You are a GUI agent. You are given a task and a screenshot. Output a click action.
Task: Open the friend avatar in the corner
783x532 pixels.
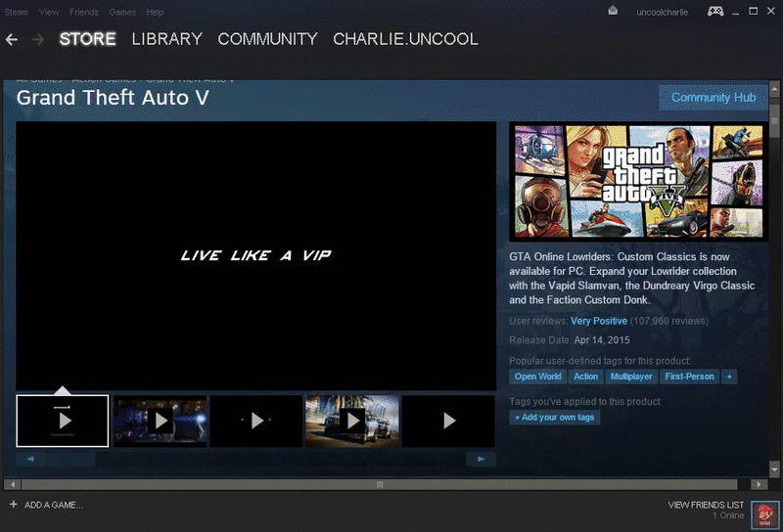pos(764,514)
